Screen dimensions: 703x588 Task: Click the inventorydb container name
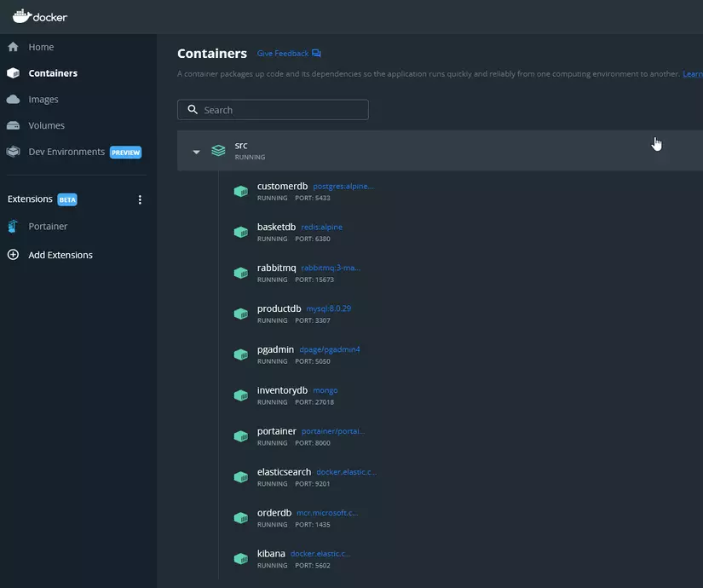click(x=282, y=390)
